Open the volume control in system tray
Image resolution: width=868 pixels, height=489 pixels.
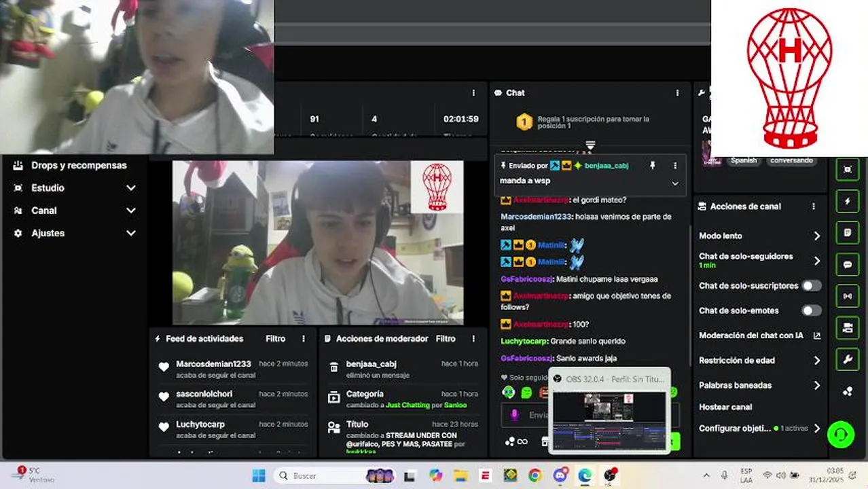[x=781, y=475]
